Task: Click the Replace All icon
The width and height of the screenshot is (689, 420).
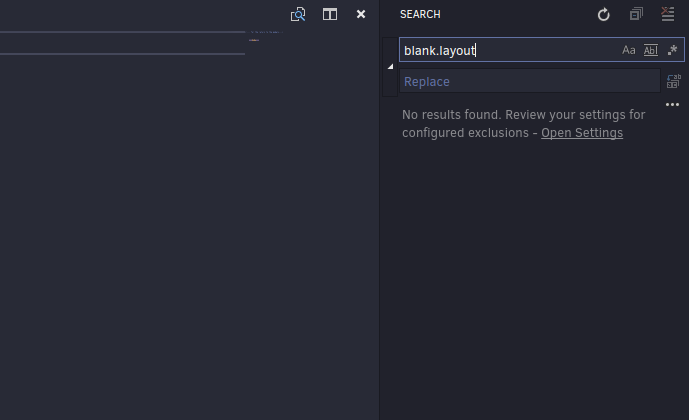Action: click(x=673, y=81)
